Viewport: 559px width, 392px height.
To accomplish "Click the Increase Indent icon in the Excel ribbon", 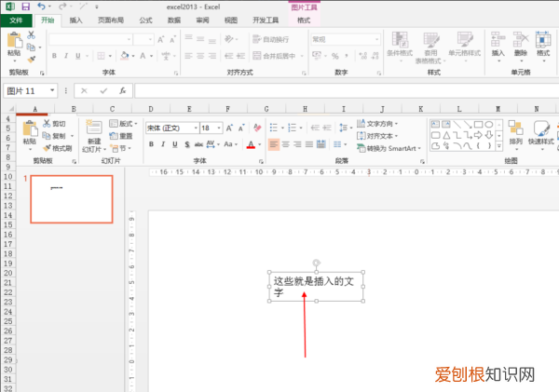I will pos(240,56).
